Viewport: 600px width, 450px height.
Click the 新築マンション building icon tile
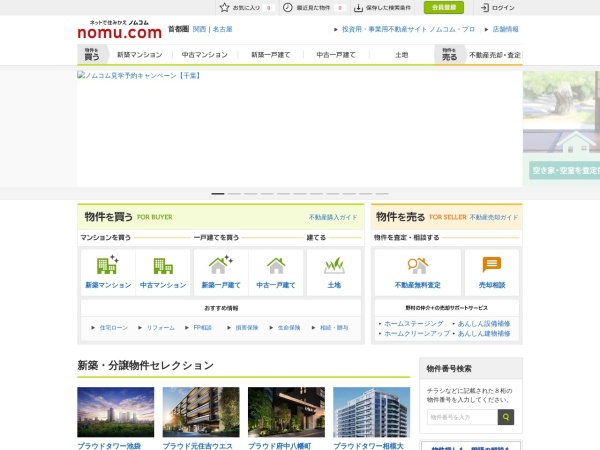tap(108, 272)
